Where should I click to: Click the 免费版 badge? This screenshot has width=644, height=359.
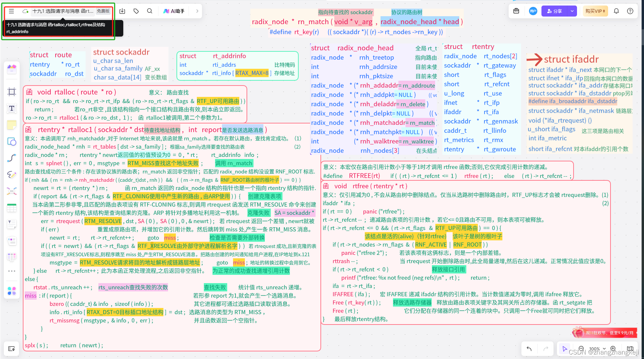pyautogui.click(x=103, y=11)
